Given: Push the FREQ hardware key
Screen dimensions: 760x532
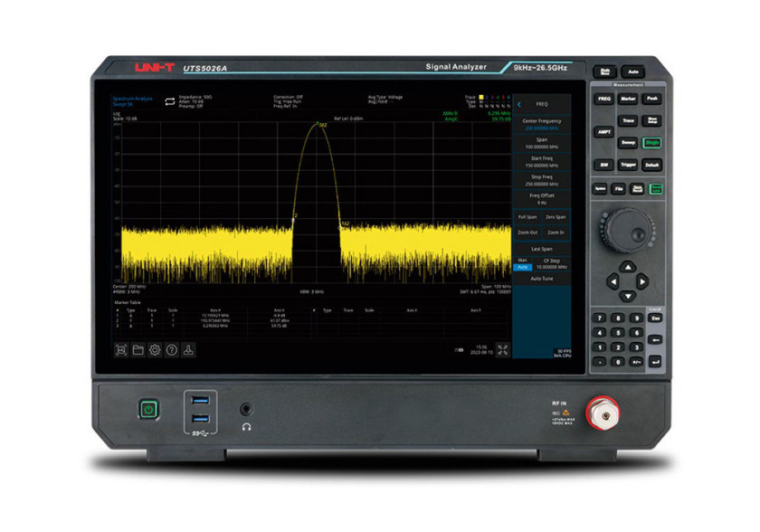Looking at the screenshot, I should click(604, 99).
